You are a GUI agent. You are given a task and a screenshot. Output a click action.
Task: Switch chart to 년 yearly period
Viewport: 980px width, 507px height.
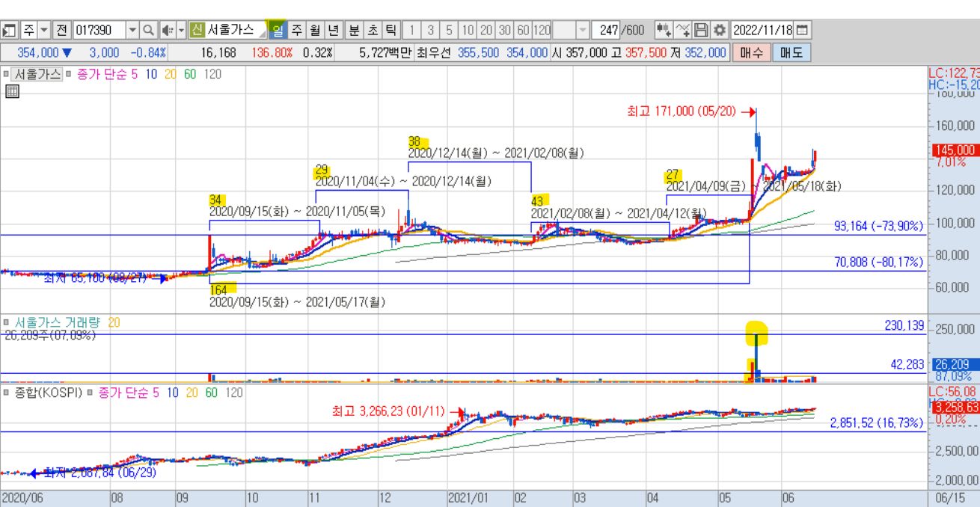tap(334, 30)
